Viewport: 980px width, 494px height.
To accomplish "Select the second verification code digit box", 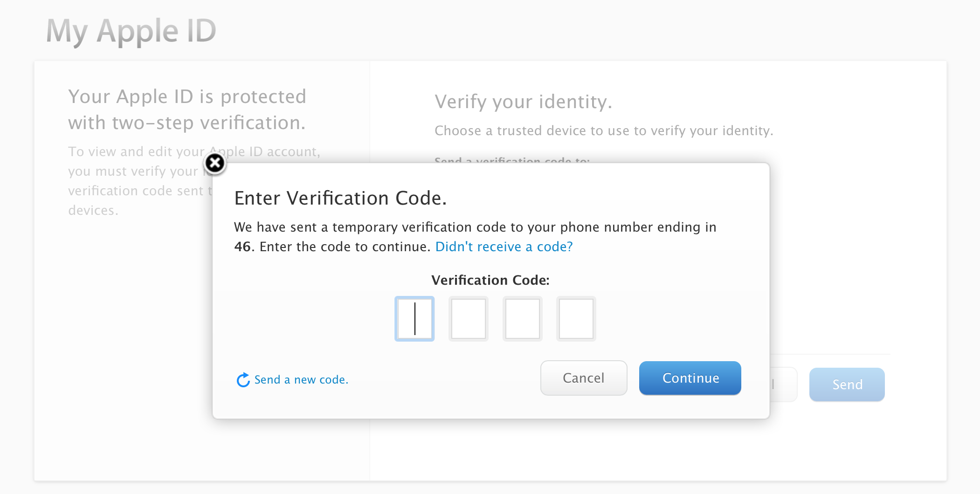I will (x=469, y=319).
